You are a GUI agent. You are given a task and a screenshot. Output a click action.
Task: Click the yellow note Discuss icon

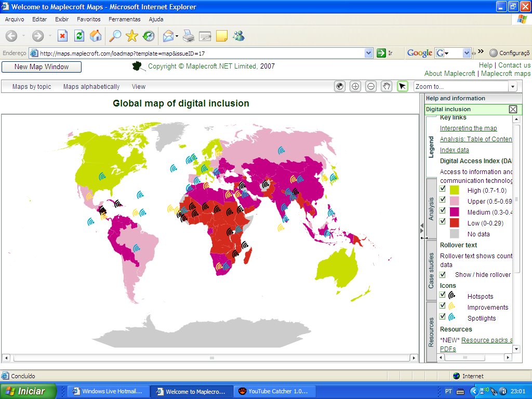(x=221, y=36)
